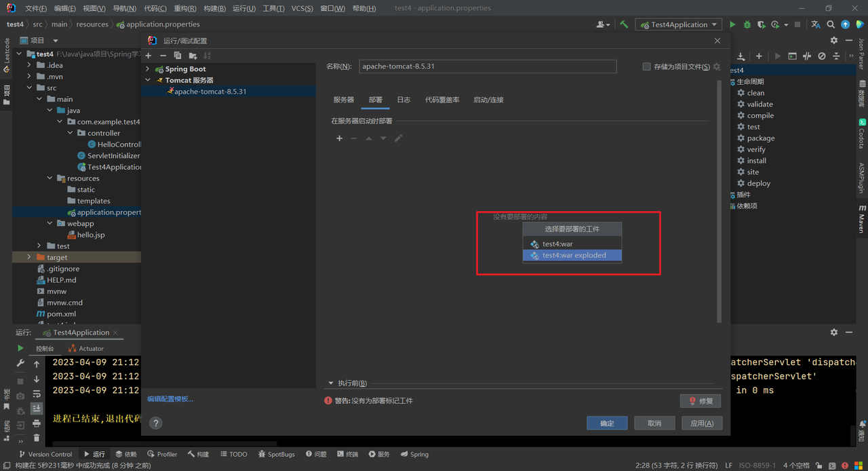The height and width of the screenshot is (471, 868).
Task: Rerun Test4Application in the Run panel
Action: [20, 348]
